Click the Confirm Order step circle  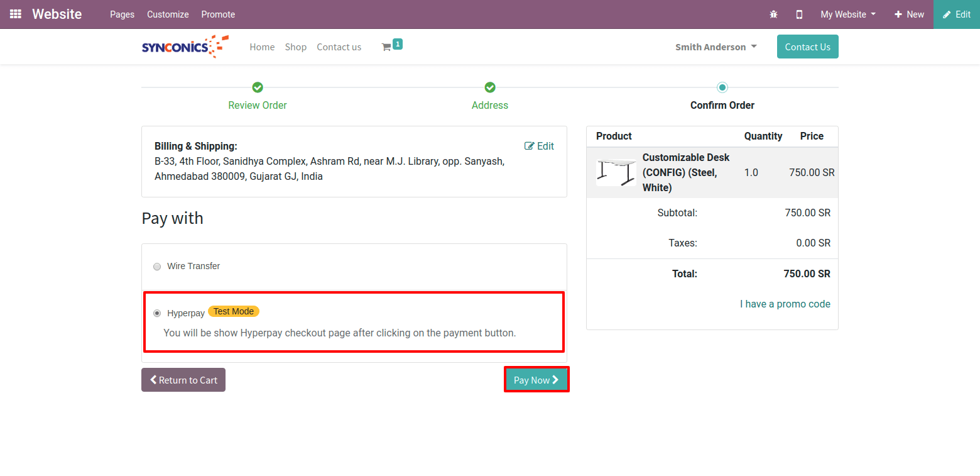click(x=722, y=87)
